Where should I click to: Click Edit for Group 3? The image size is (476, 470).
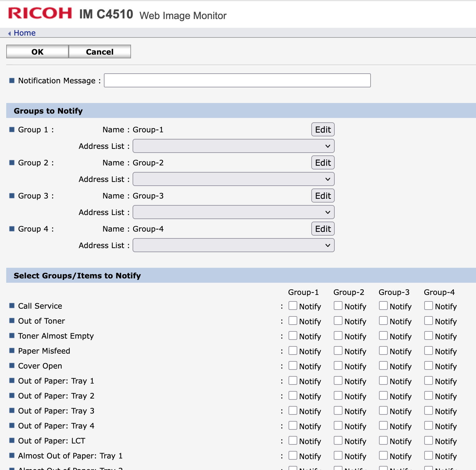pos(323,196)
